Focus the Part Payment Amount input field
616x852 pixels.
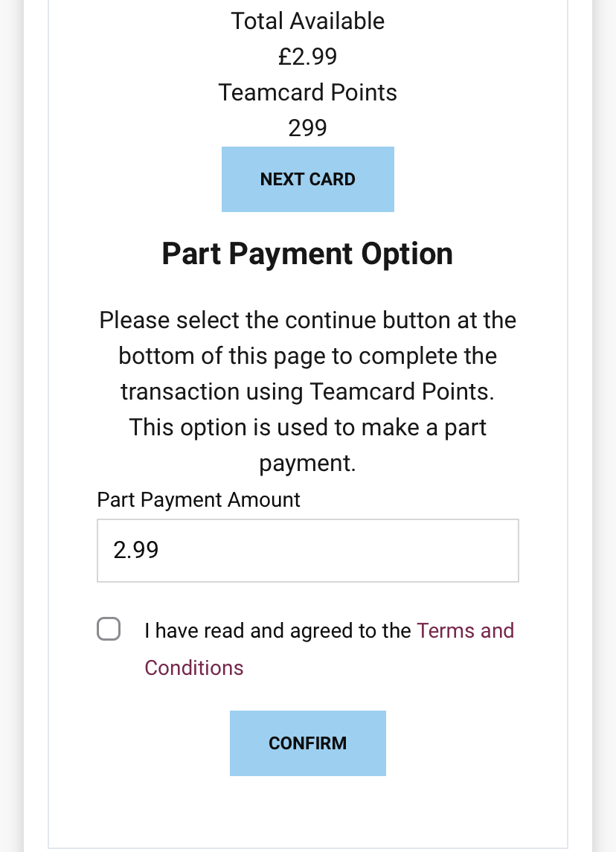(x=307, y=551)
